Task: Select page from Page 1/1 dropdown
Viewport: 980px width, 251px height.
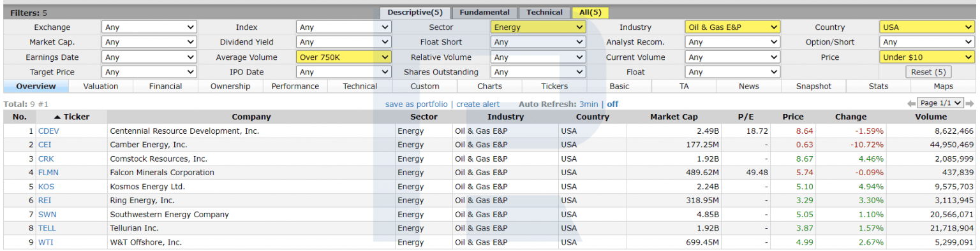Action: pyautogui.click(x=940, y=103)
